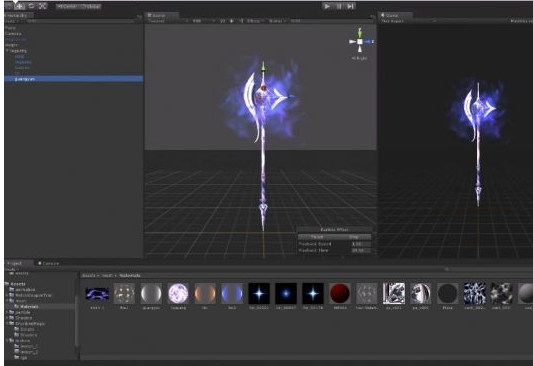Switch to the Project tab
Image resolution: width=533 pixels, height=366 pixels.
coord(18,263)
